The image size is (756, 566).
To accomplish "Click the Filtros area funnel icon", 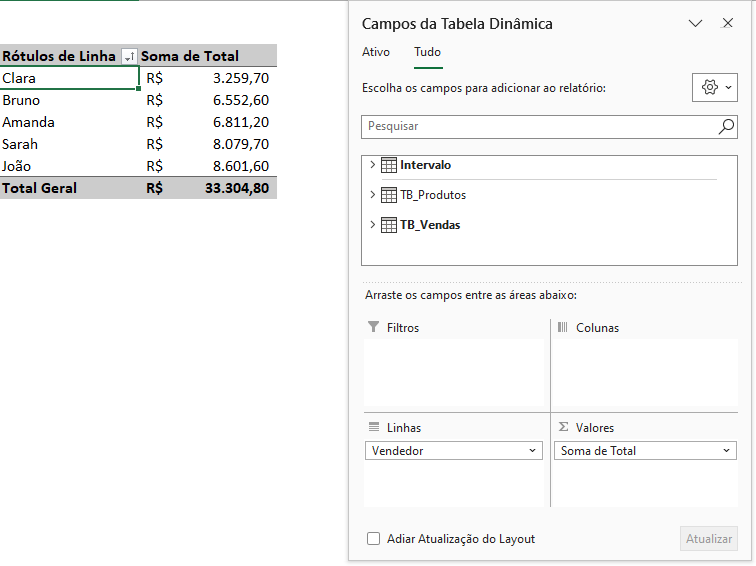I will (373, 327).
